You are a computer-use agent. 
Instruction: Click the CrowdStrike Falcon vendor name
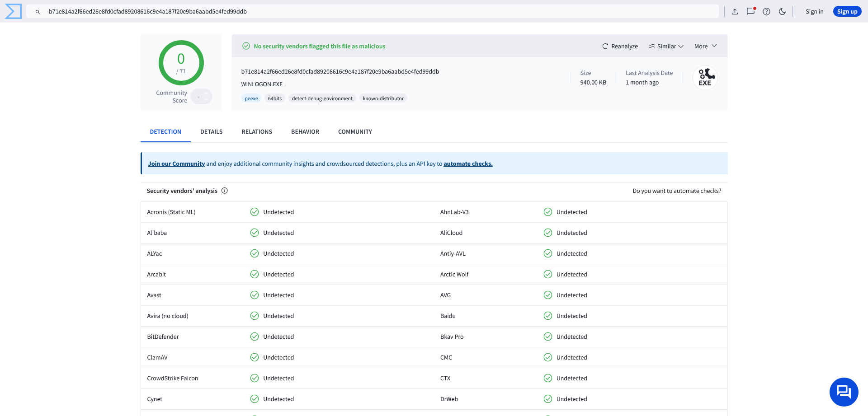point(172,378)
